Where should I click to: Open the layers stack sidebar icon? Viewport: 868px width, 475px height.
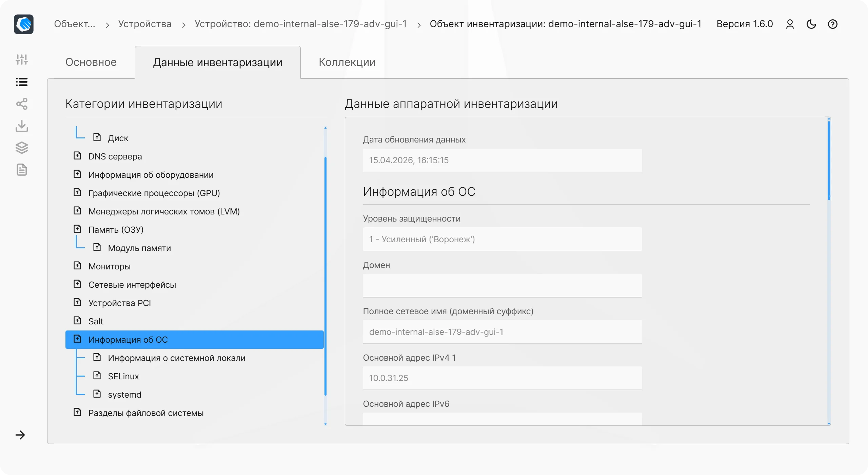click(22, 148)
